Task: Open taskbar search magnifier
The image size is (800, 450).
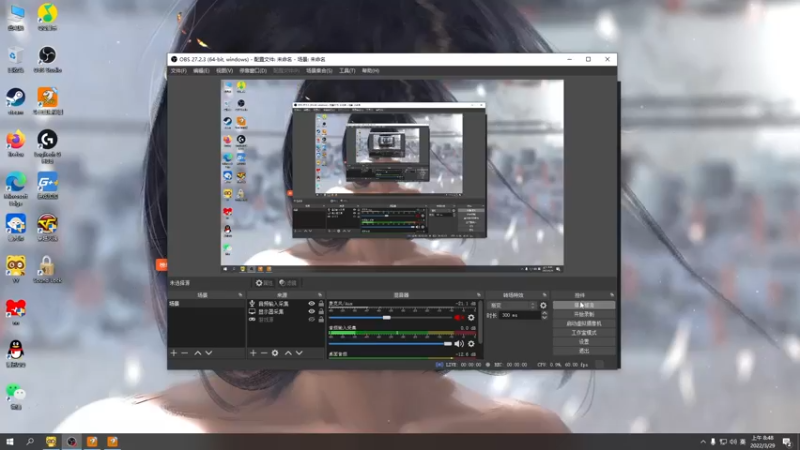Action: [x=30, y=441]
